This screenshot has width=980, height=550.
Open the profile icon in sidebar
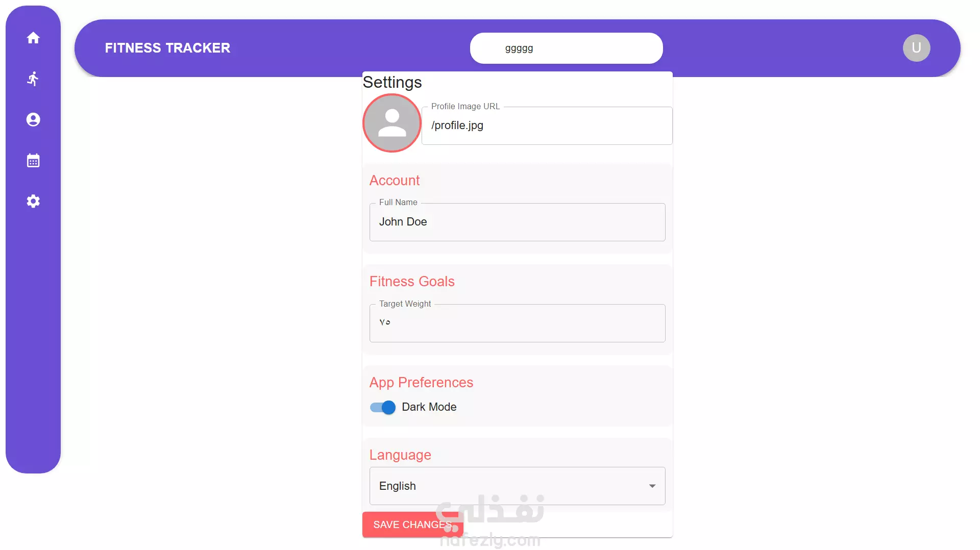[x=33, y=119]
